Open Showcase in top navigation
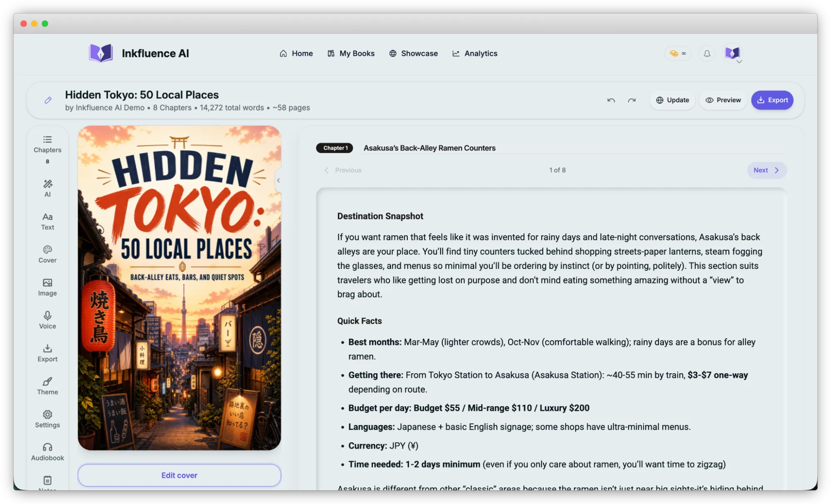The height and width of the screenshot is (504, 831). coord(413,54)
